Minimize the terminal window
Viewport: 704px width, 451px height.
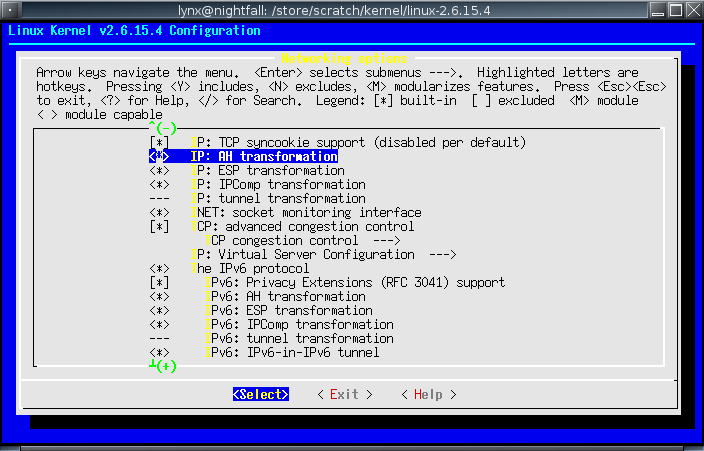click(x=657, y=10)
